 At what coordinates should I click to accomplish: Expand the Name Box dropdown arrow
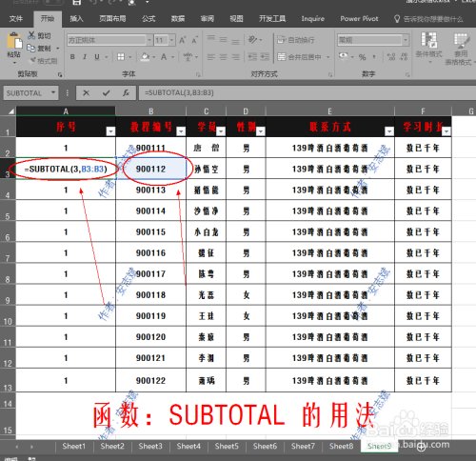[x=53, y=92]
